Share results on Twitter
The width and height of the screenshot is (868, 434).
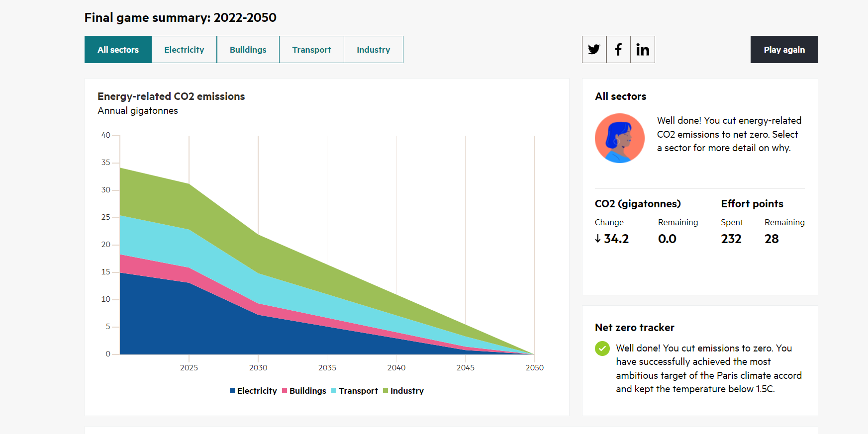click(x=594, y=49)
